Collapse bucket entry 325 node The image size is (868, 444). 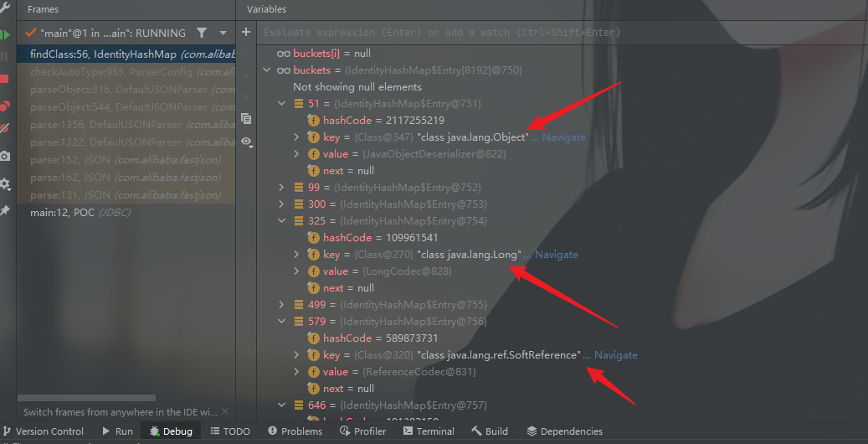pyautogui.click(x=282, y=220)
